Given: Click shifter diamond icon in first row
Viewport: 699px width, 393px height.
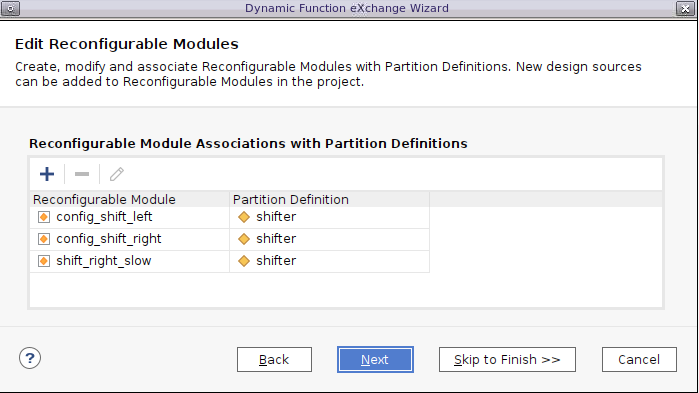Looking at the screenshot, I should 244,217.
